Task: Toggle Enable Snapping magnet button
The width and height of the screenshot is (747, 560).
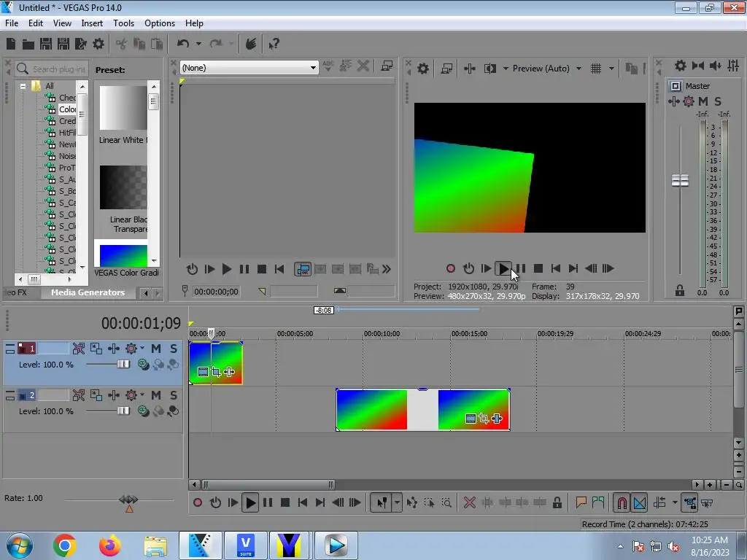Action: tap(622, 502)
